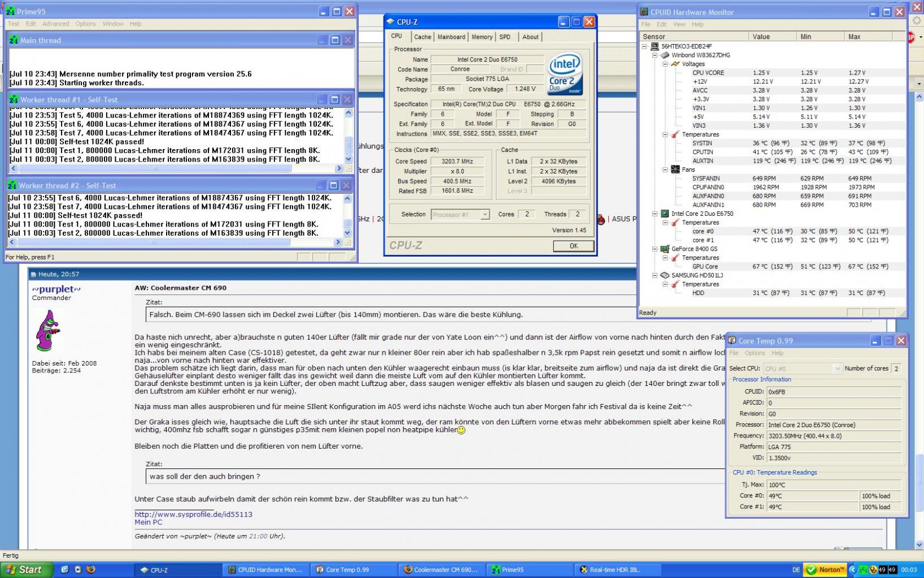Click the ~purplet~ username link

click(x=56, y=289)
